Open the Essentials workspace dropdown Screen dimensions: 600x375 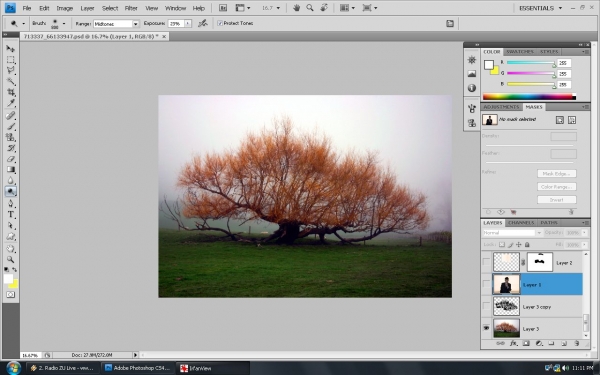(560, 8)
